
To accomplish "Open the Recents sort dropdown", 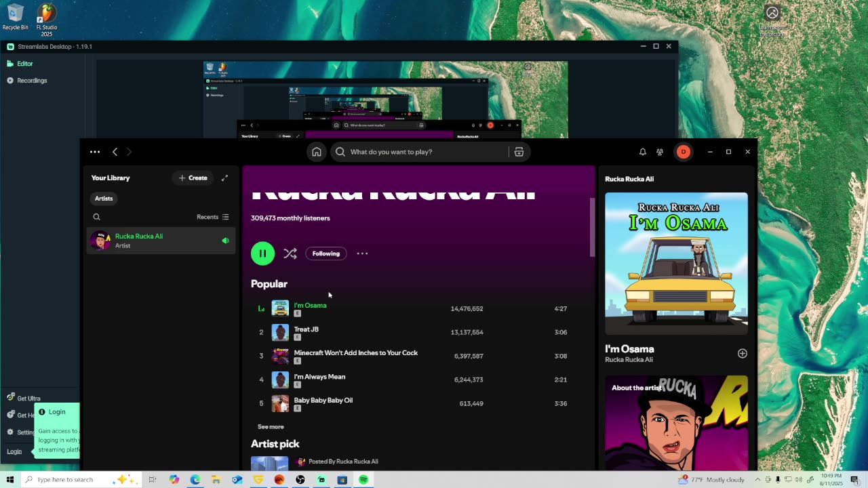I will click(x=213, y=217).
